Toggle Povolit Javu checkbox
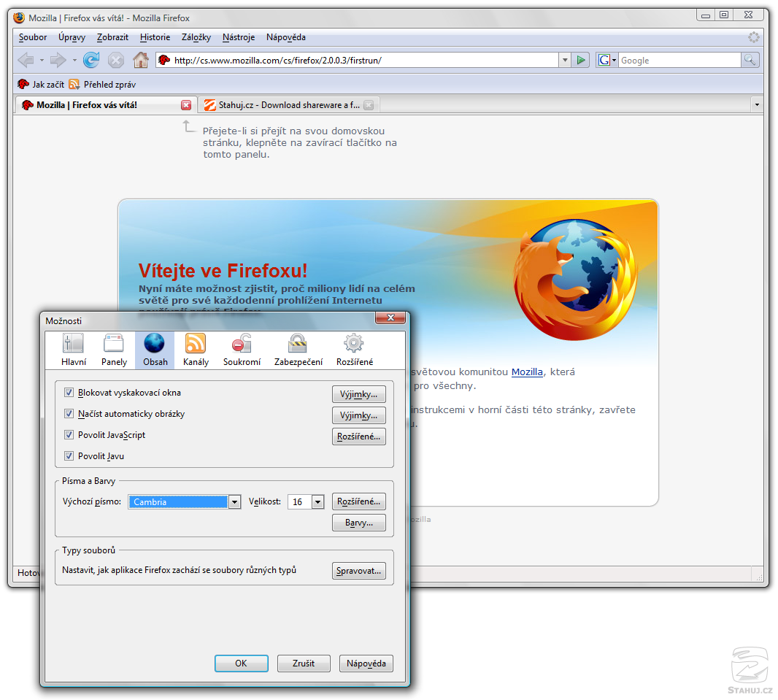Viewport: 778px width, 700px height. [x=69, y=456]
